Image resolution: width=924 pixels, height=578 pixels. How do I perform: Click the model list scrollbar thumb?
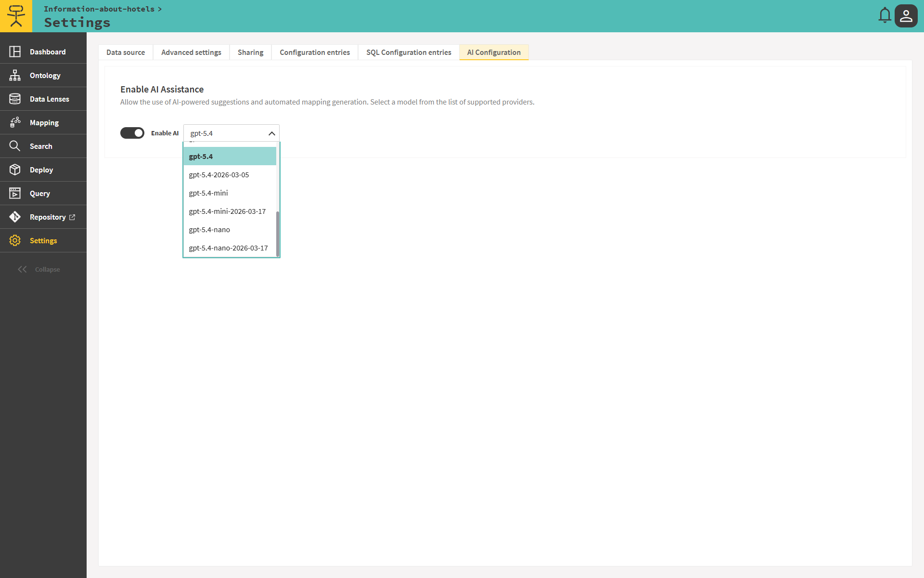(x=278, y=233)
